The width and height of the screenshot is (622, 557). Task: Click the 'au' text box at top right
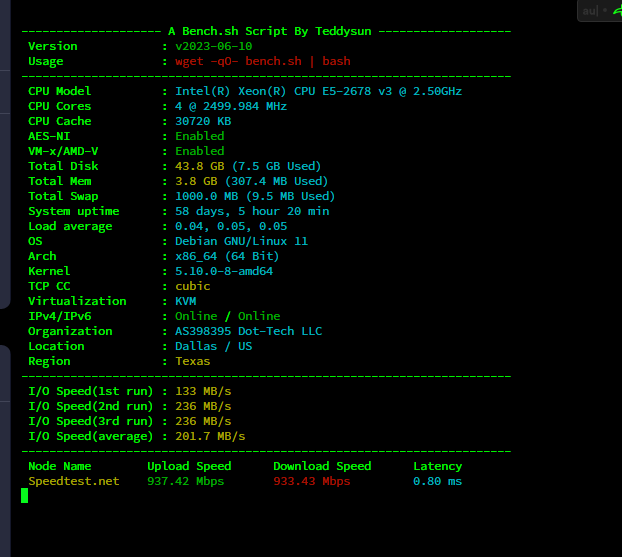click(x=591, y=11)
